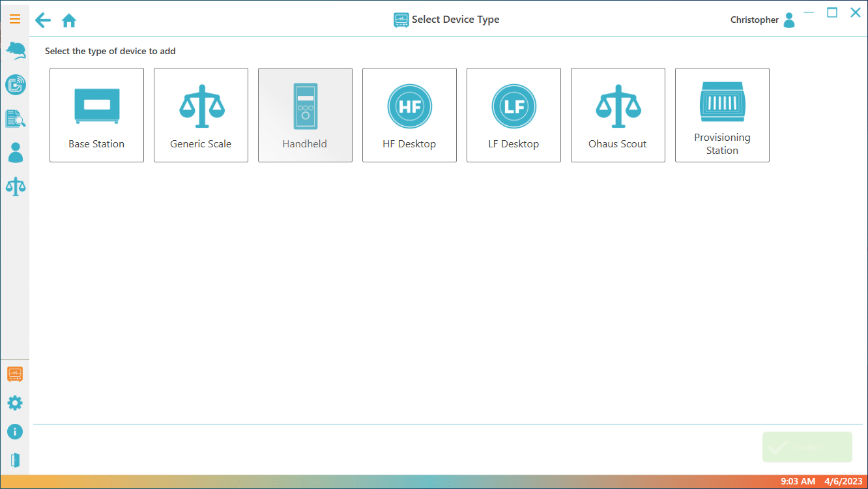Viewport: 868px width, 489px height.
Task: Go back using the left arrow
Action: [43, 20]
